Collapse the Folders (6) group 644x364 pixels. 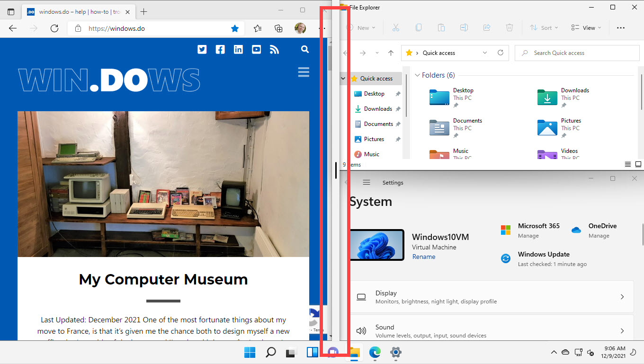[x=418, y=75]
